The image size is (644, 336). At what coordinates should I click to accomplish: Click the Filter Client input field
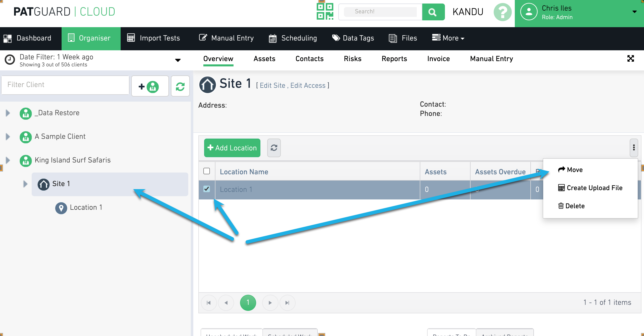coord(65,85)
